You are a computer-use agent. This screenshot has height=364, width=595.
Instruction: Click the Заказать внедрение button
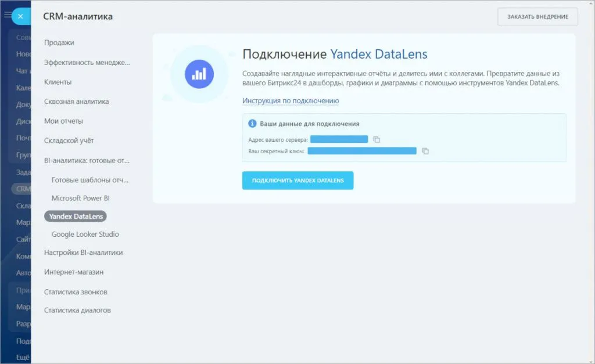pyautogui.click(x=537, y=17)
